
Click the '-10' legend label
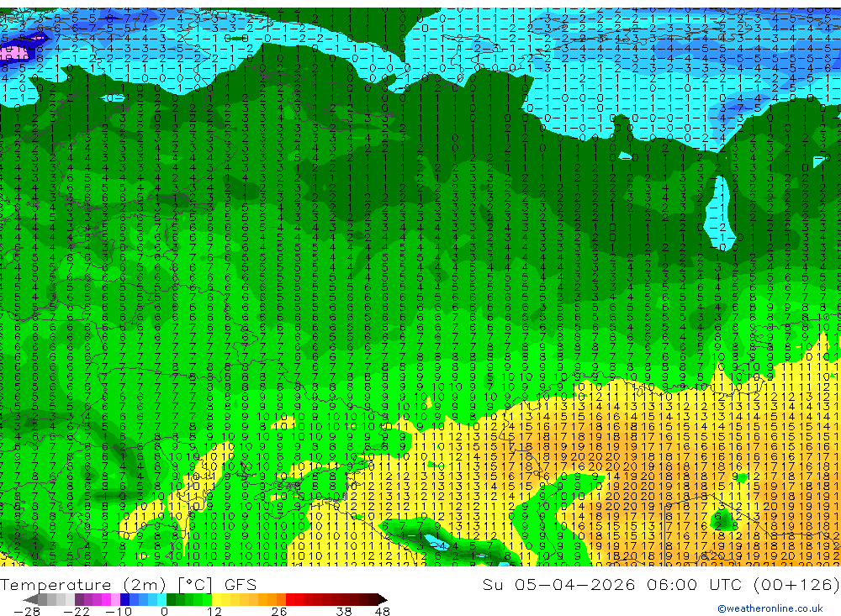pyautogui.click(x=119, y=611)
